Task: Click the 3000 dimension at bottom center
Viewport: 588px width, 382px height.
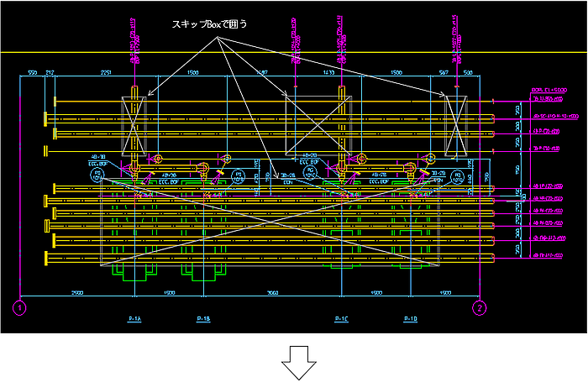Action: (x=272, y=294)
